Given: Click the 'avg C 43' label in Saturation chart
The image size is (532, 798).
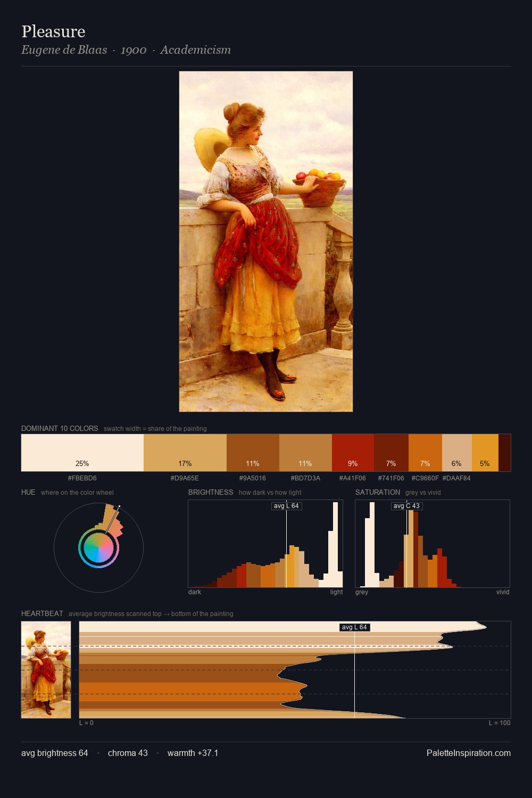Looking at the screenshot, I should pos(406,506).
